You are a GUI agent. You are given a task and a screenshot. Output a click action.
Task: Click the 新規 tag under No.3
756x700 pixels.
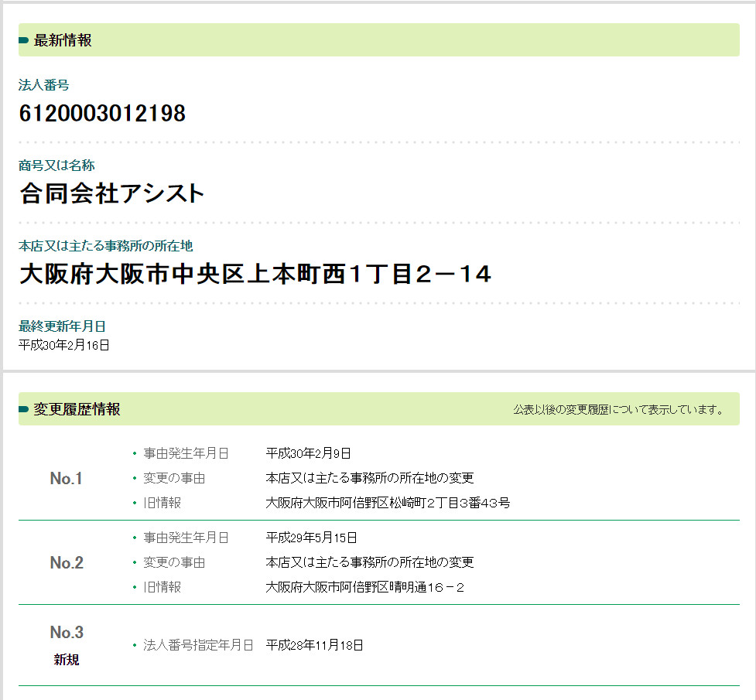pyautogui.click(x=66, y=660)
